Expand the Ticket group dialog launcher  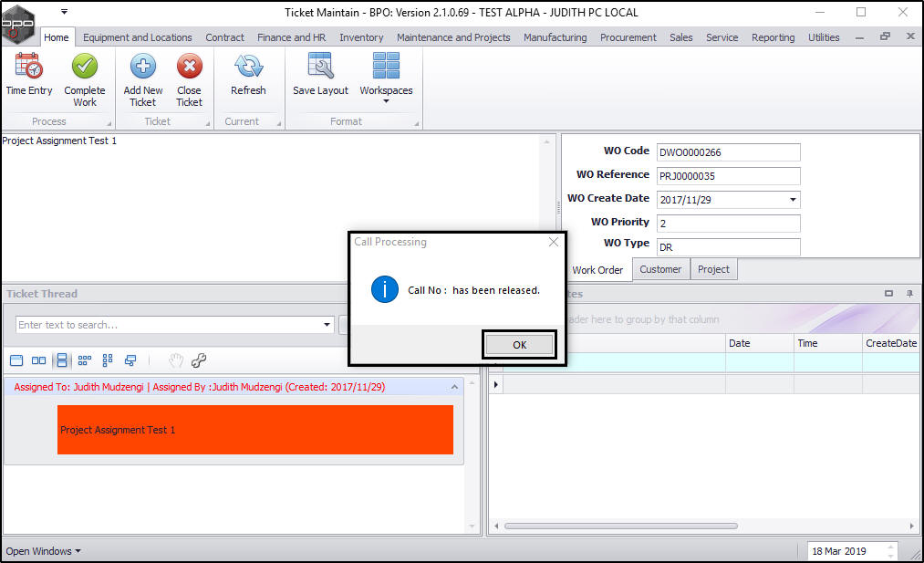[207, 124]
